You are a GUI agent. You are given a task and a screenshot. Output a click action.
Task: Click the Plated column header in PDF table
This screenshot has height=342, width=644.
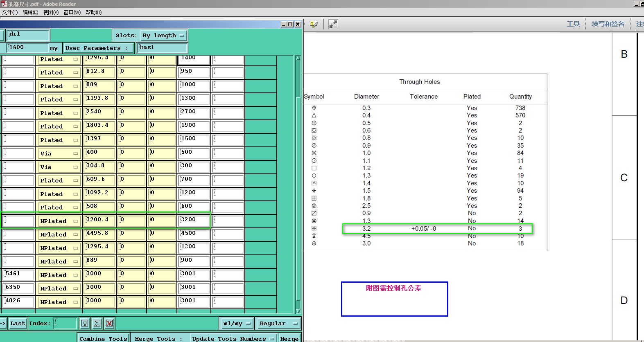(472, 97)
